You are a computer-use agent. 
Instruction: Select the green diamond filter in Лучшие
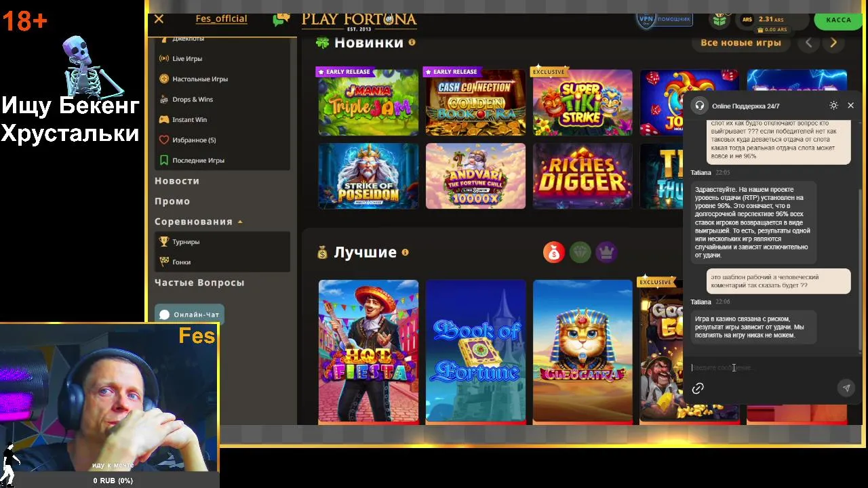(580, 253)
